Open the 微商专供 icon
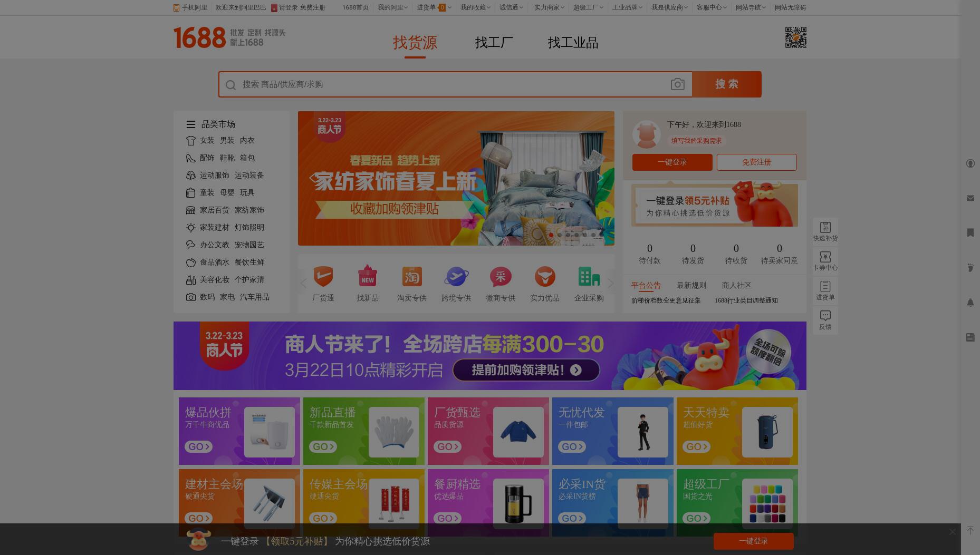980x555 pixels. 501,277
